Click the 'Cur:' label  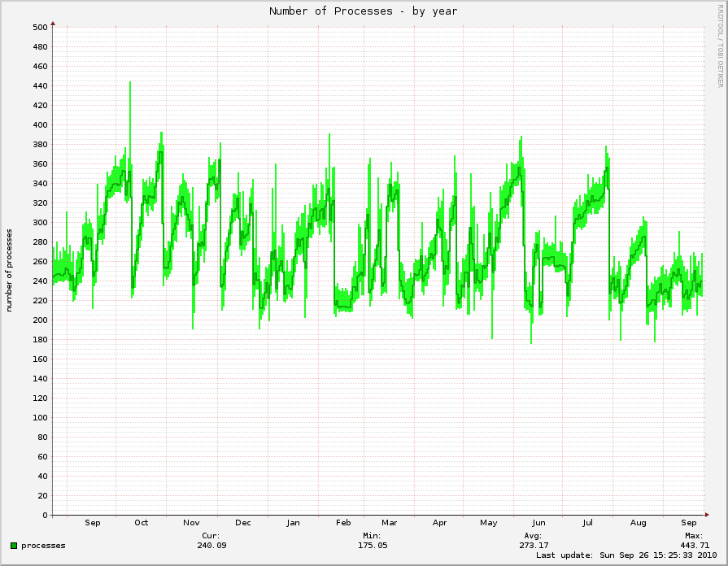point(211,535)
